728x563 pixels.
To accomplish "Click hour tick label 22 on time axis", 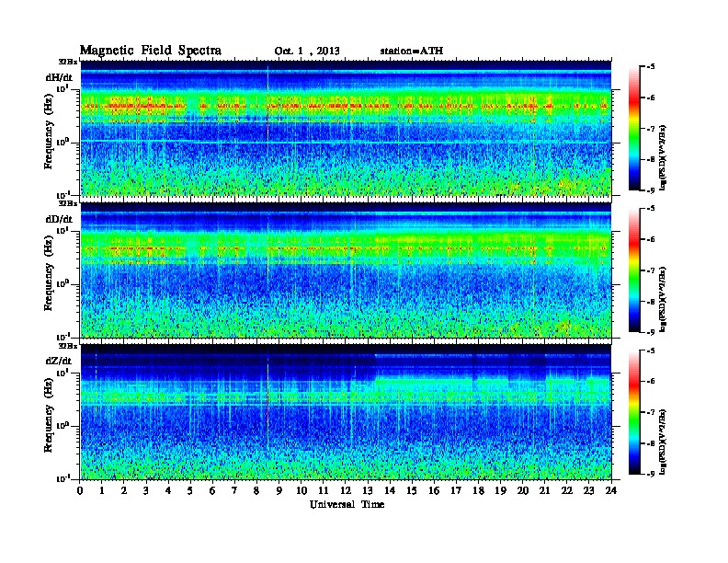I will pyautogui.click(x=567, y=490).
